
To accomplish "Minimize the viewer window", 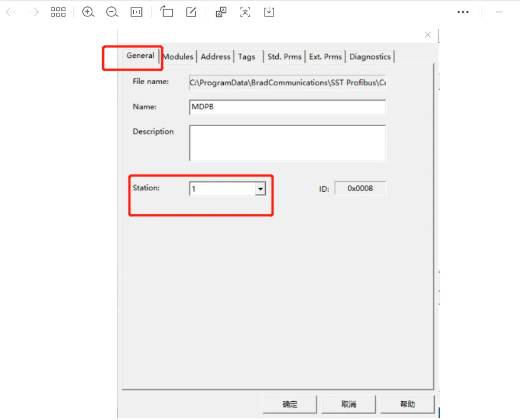I will click(x=499, y=12).
